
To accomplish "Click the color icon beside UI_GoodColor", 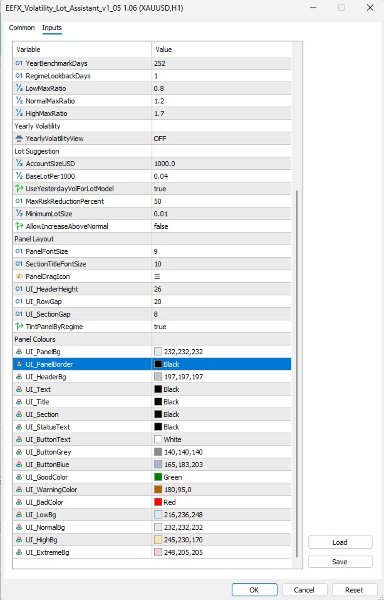I will [x=19, y=477].
